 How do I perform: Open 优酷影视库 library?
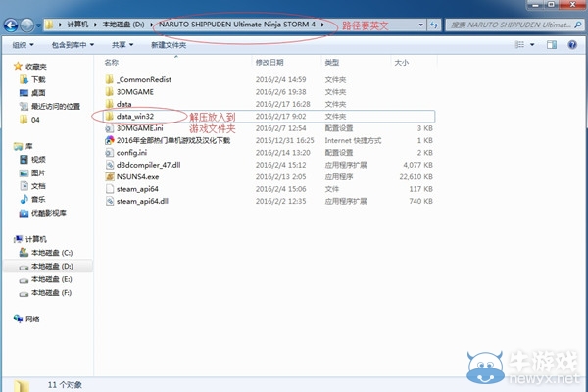click(48, 213)
